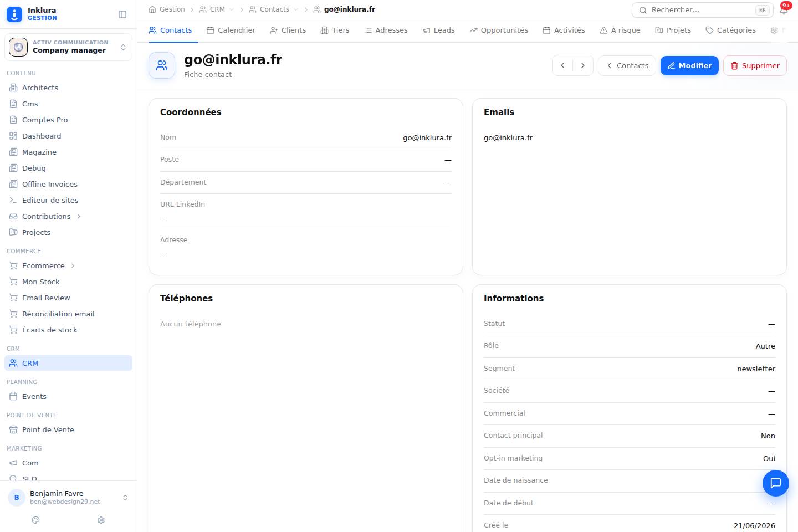Select CRM in the sidebar
The height and width of the screenshot is (532, 798).
pyautogui.click(x=68, y=363)
